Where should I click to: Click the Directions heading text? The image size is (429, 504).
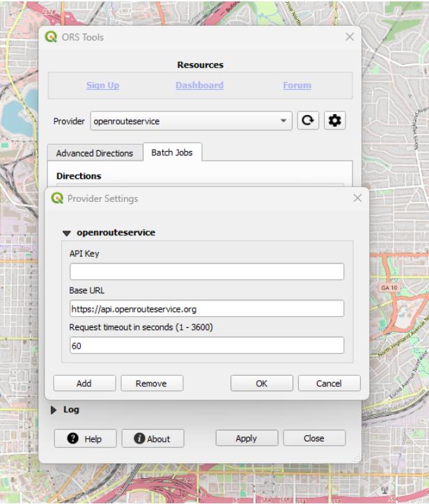(79, 176)
